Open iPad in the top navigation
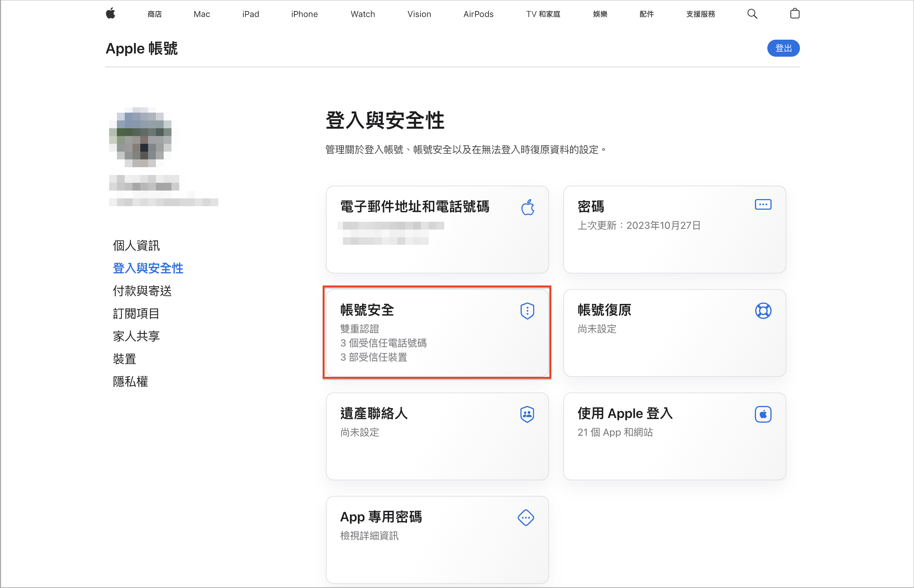This screenshot has height=588, width=914. tap(250, 14)
